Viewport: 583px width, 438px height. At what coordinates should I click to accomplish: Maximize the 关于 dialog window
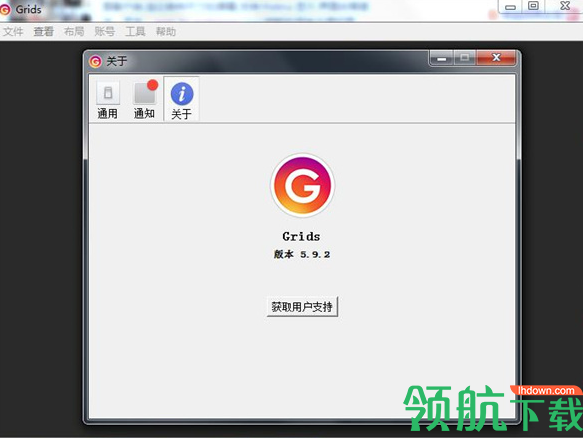pyautogui.click(x=464, y=58)
